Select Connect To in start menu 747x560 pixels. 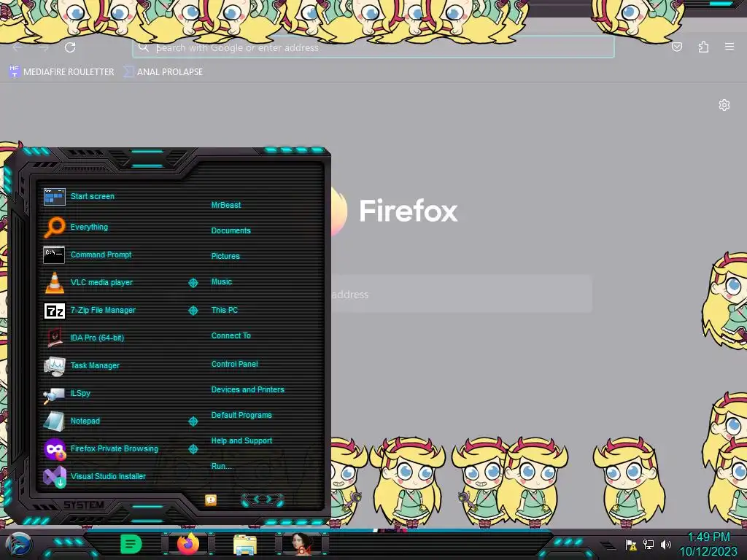click(x=231, y=335)
